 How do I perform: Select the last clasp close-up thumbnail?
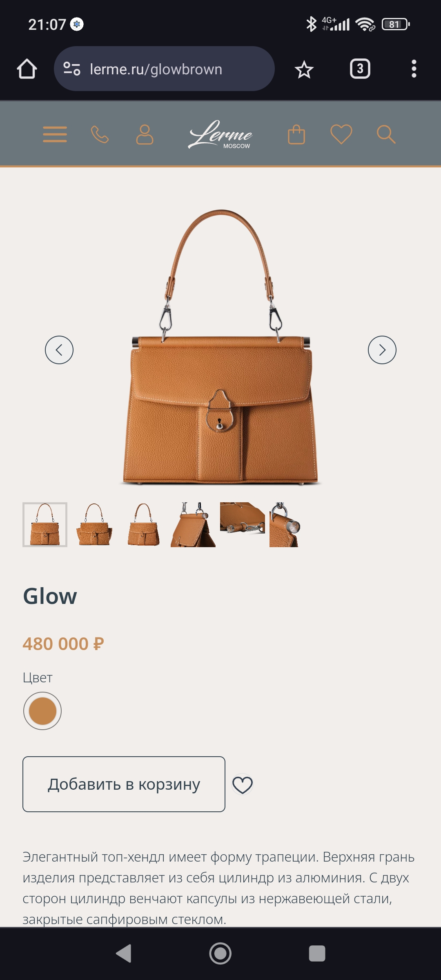(285, 525)
